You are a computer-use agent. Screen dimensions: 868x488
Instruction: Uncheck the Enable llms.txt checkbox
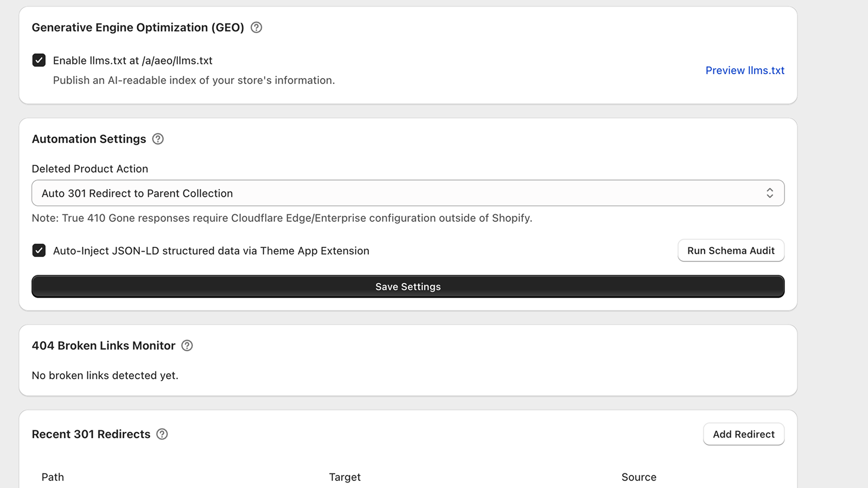tap(39, 60)
